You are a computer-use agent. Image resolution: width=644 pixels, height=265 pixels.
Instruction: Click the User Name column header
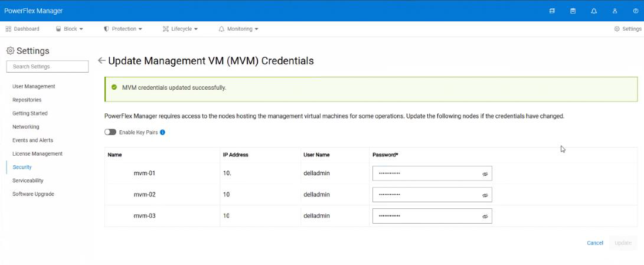316,155
